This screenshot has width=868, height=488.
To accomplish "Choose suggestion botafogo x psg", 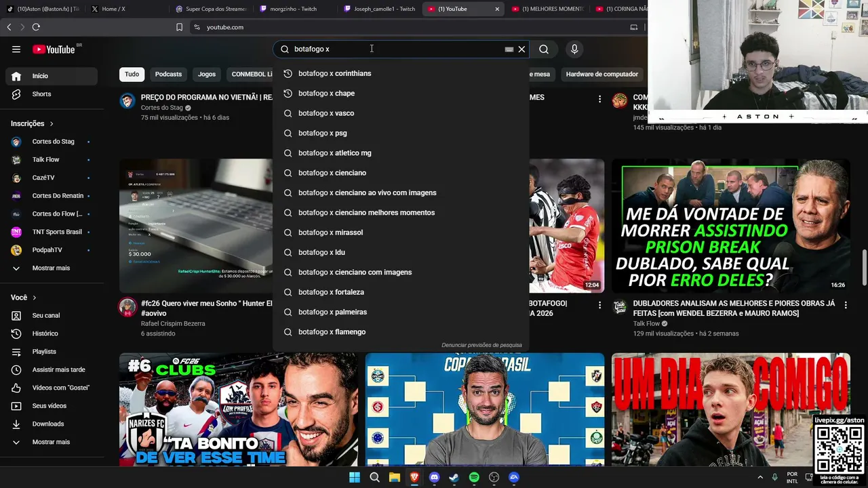I will 400,133.
